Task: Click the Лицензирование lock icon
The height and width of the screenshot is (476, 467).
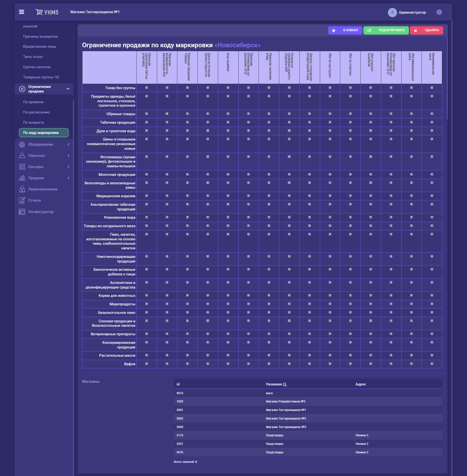Action: [22, 189]
